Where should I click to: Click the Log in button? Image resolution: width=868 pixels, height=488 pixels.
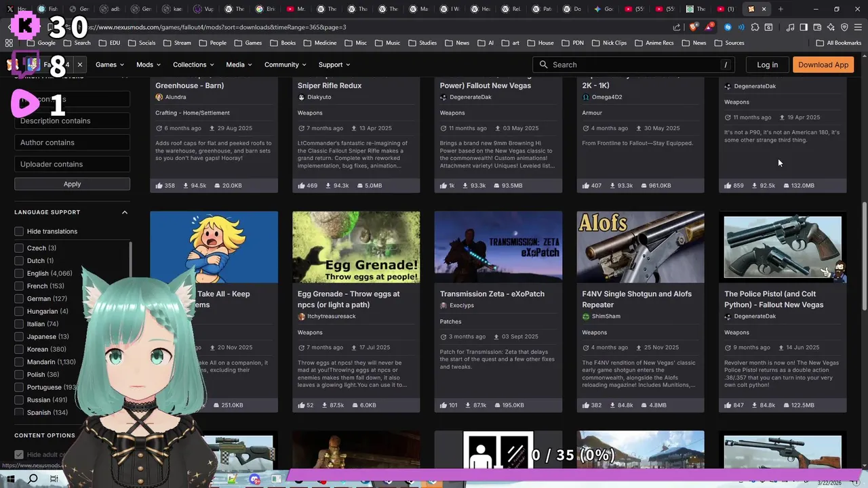[x=767, y=64]
